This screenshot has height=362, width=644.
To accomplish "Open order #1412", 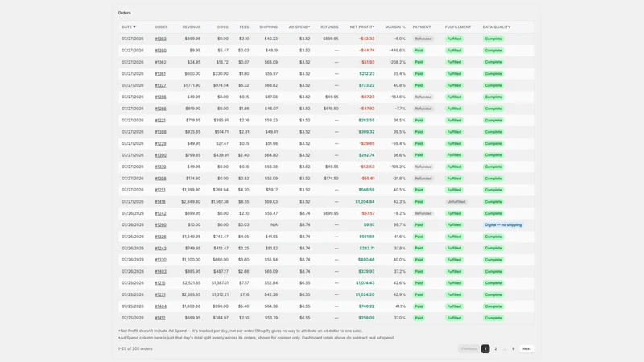I will (x=160, y=318).
